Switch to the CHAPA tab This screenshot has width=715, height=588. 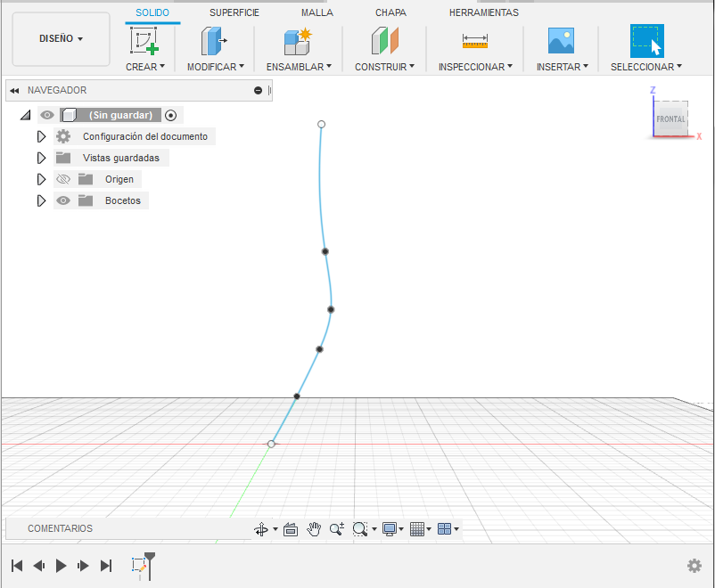390,12
